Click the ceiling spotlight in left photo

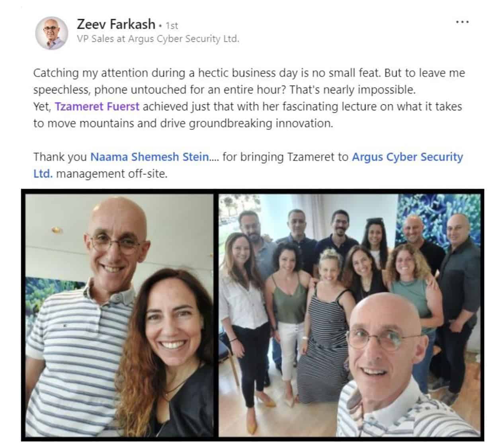[x=57, y=230]
